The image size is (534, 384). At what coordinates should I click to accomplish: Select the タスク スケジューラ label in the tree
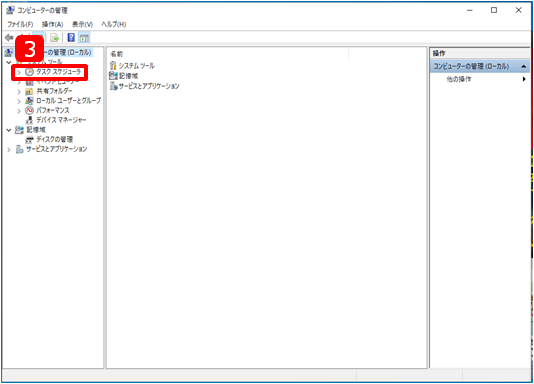[x=59, y=72]
